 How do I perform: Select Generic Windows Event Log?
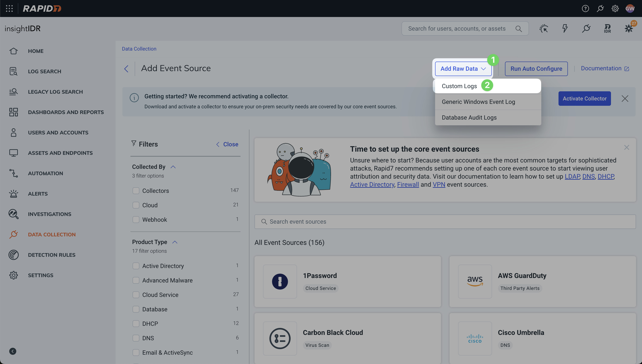[488, 102]
